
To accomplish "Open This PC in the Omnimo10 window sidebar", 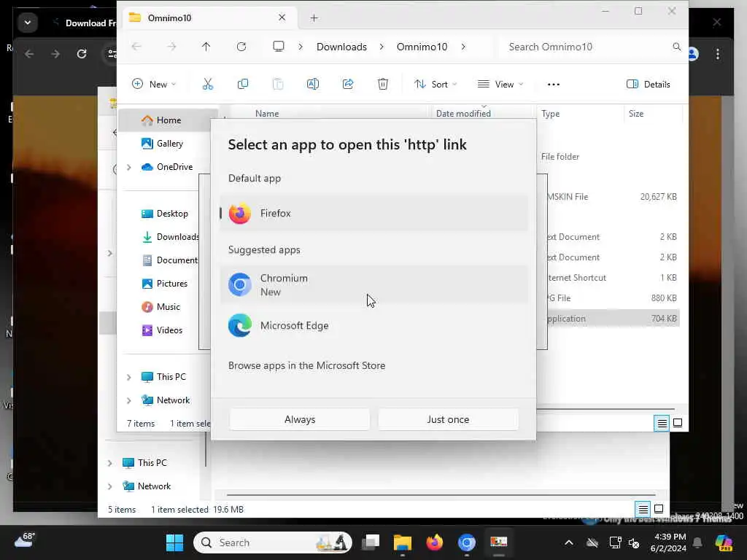I will tap(164, 377).
